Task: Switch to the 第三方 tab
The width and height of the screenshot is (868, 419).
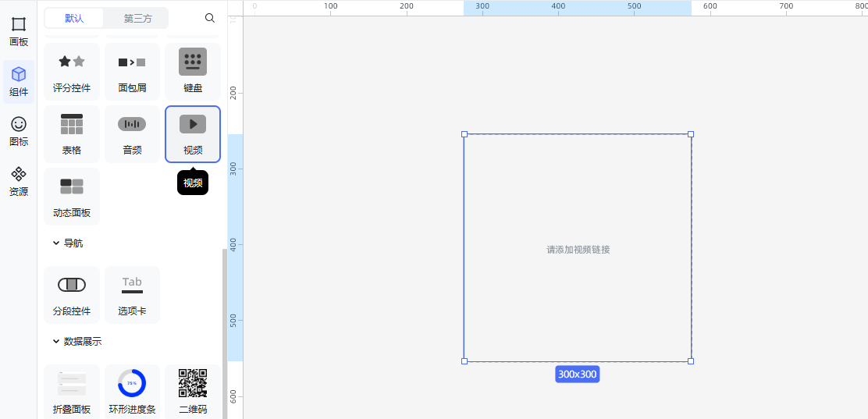Action: click(137, 18)
